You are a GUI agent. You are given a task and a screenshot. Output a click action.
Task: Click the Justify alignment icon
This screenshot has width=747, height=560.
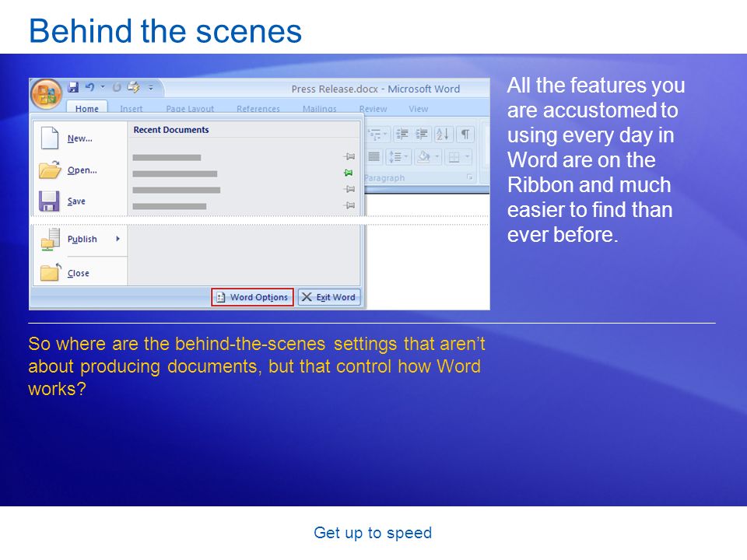[x=374, y=156]
